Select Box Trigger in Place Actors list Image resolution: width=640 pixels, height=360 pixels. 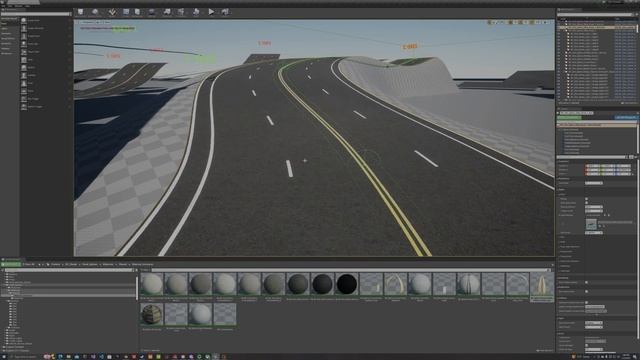tap(46, 99)
